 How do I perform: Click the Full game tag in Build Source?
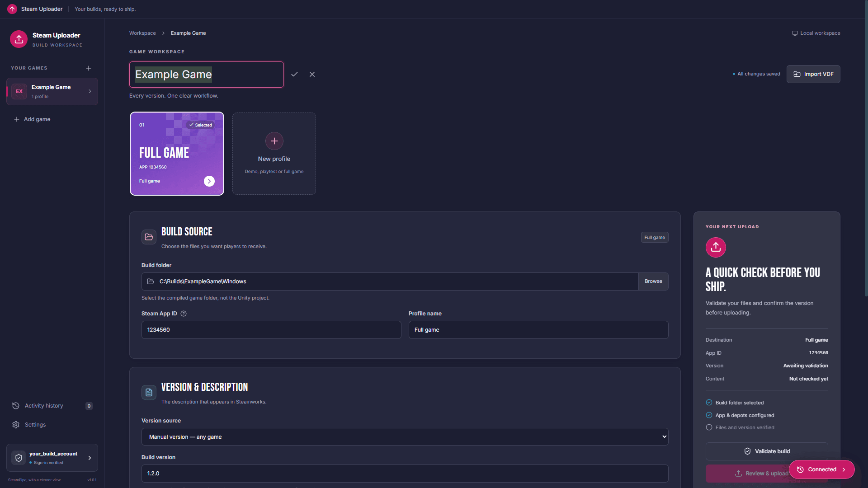(x=655, y=237)
